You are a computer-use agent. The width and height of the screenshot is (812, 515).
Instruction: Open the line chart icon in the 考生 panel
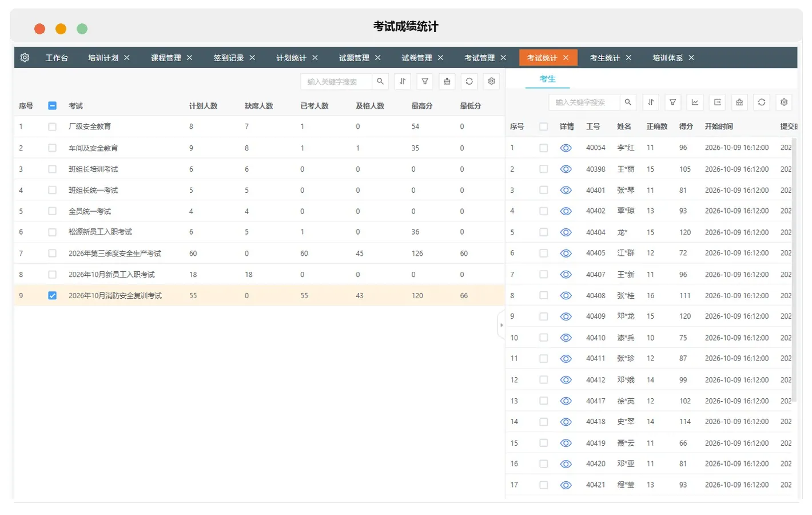(x=695, y=102)
